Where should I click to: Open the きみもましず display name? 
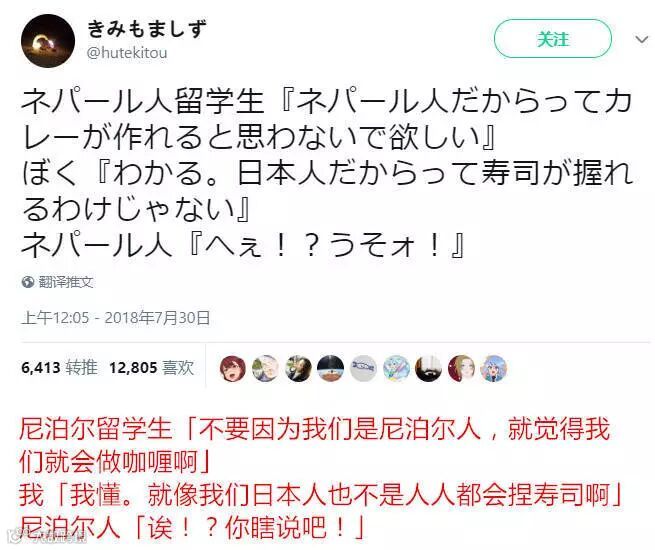147,29
